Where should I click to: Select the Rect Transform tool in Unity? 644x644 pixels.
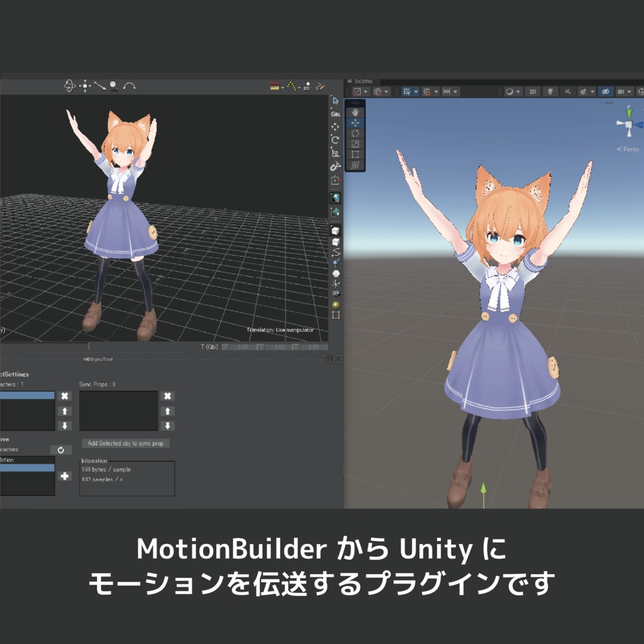pos(355,154)
